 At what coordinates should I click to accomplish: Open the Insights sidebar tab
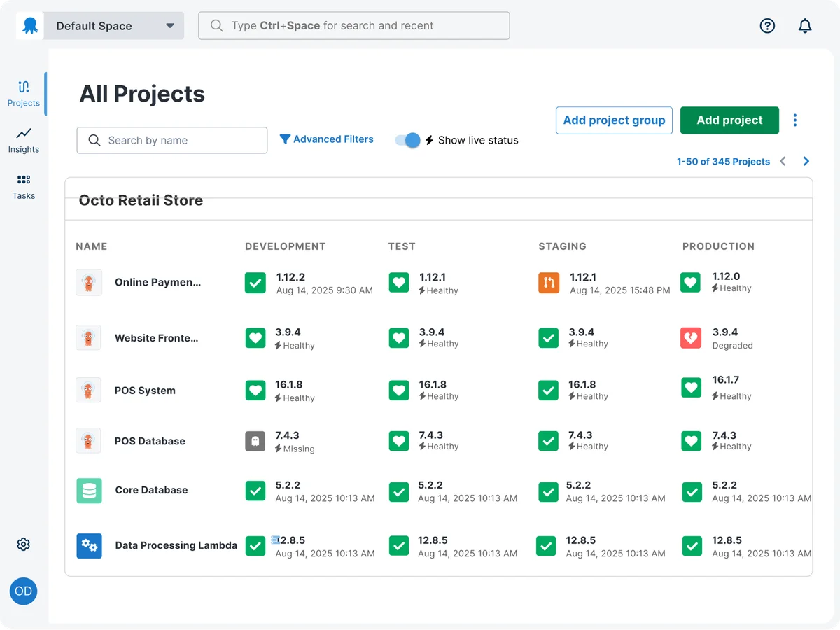pyautogui.click(x=24, y=140)
